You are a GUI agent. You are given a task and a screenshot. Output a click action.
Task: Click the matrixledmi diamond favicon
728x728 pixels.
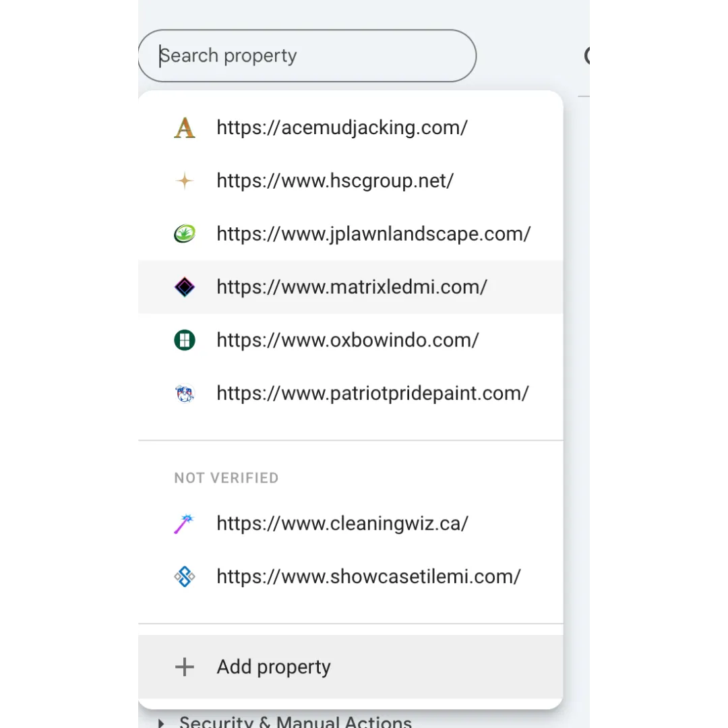tap(184, 287)
